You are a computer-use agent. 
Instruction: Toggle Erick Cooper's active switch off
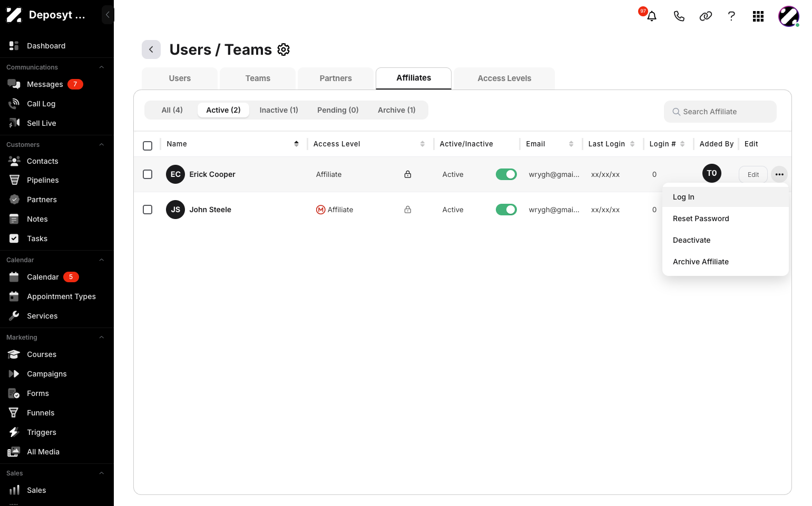click(506, 174)
